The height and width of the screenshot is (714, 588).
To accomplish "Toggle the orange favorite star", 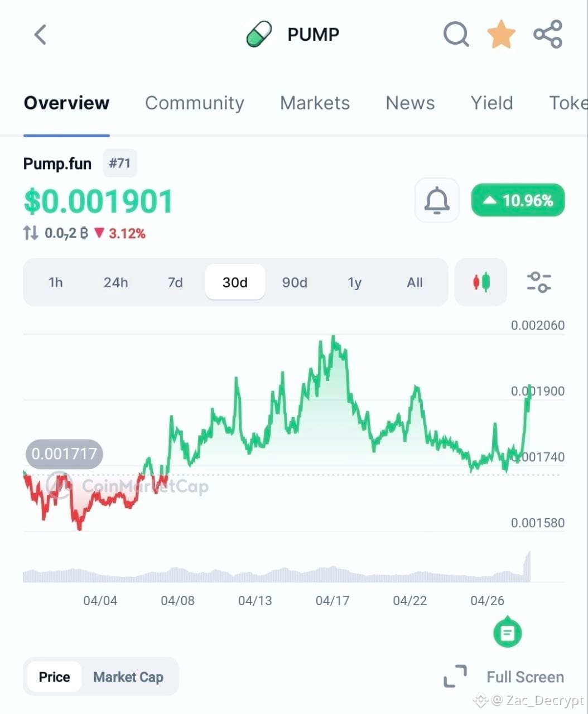I will pyautogui.click(x=501, y=35).
